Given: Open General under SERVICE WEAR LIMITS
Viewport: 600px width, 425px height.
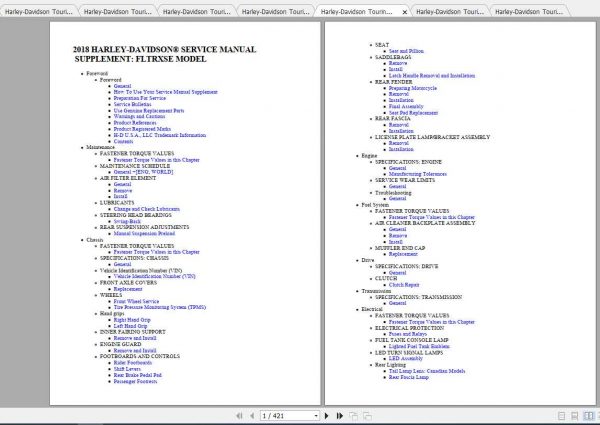Looking at the screenshot, I should (398, 186).
